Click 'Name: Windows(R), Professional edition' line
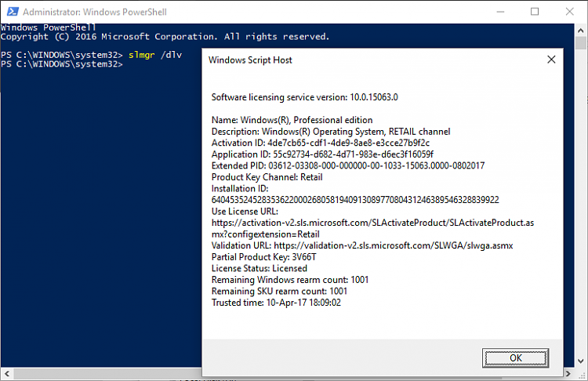The height and width of the screenshot is (381, 588). pyautogui.click(x=292, y=120)
